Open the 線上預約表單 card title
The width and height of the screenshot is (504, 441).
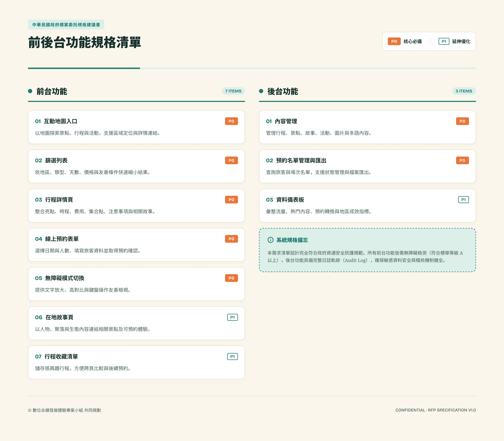click(x=62, y=239)
